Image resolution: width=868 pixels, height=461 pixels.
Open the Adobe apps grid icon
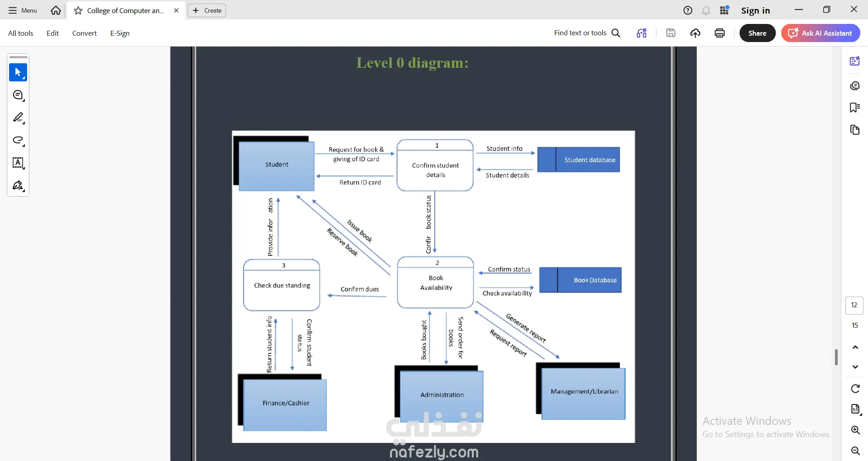(725, 10)
